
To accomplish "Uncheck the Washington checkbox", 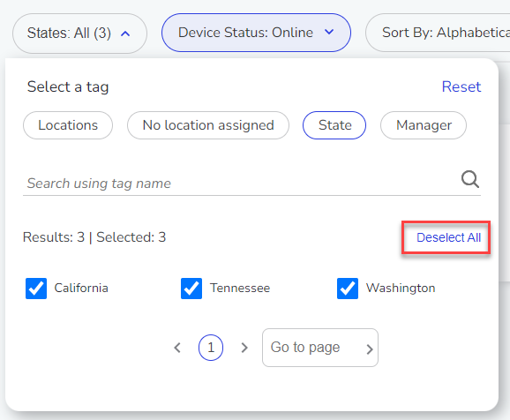I will (348, 289).
